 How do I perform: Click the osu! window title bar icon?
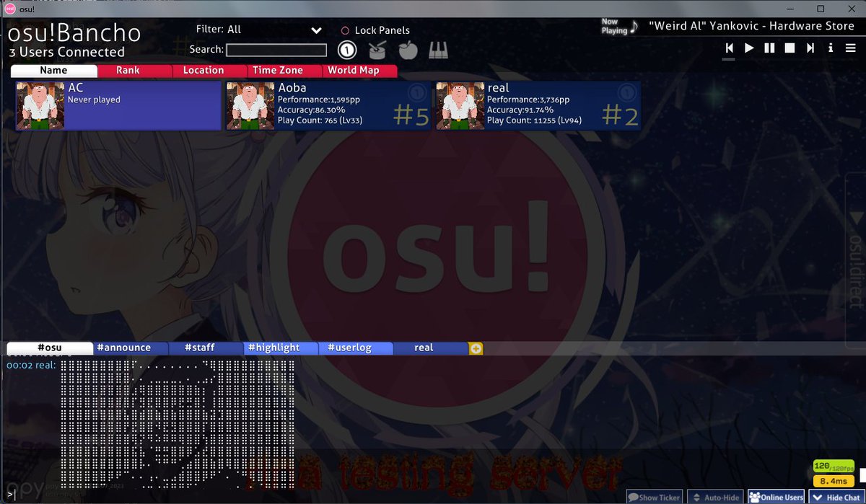click(10, 8)
